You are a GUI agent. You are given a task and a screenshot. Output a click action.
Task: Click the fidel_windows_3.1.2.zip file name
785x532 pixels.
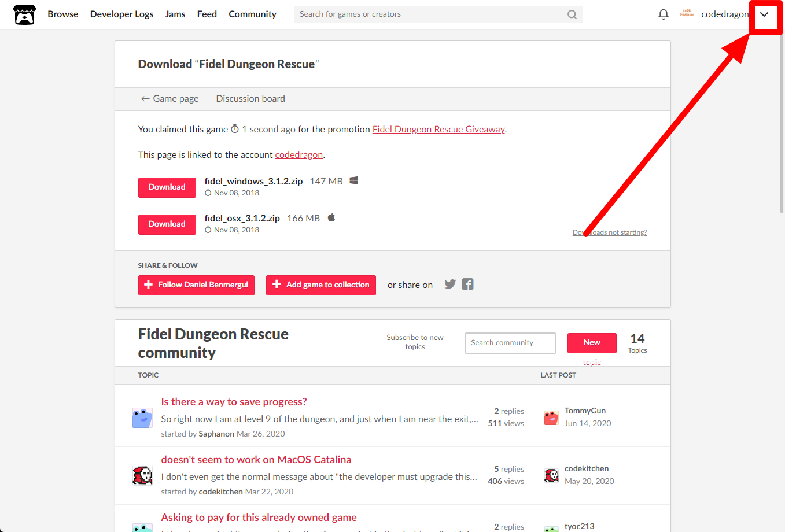(253, 181)
